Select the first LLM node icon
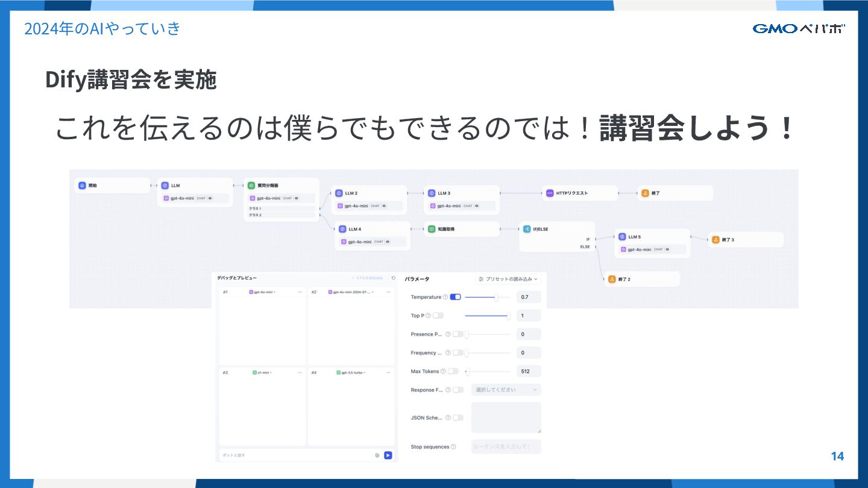This screenshot has height=488, width=868. coord(165,186)
